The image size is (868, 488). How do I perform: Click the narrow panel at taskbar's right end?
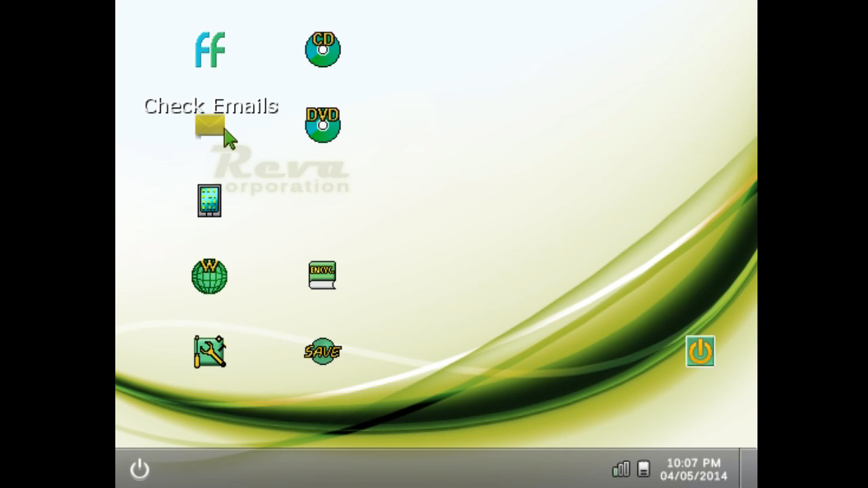[748, 468]
